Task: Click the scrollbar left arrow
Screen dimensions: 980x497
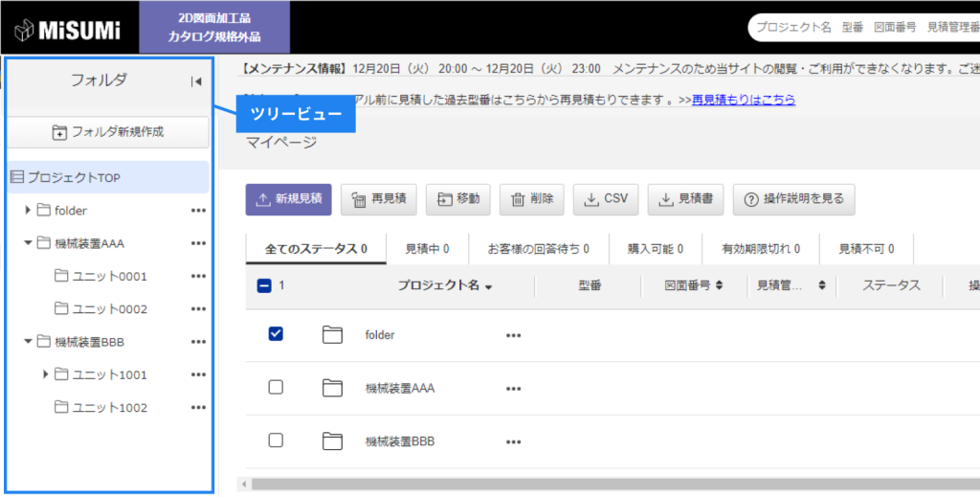Action: [244, 485]
